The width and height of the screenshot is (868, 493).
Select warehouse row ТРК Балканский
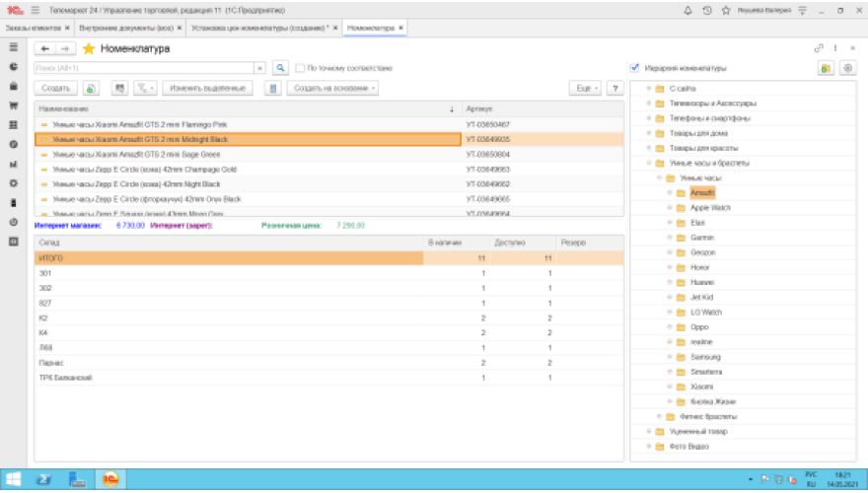(x=328, y=378)
